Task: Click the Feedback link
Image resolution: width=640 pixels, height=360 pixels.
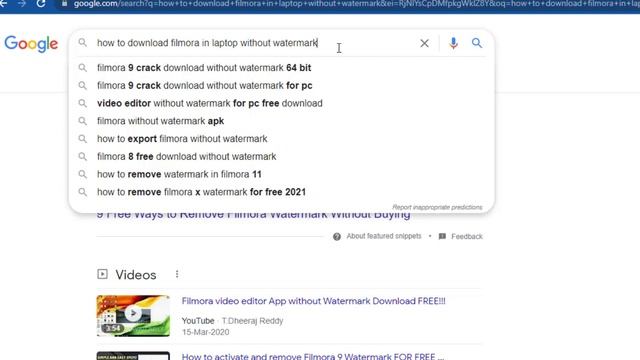Action: click(467, 236)
